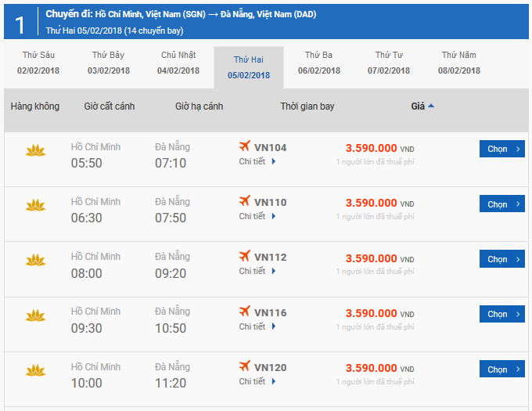Click the 3.590.000 VND price for VN120
Viewport: 532px width, 411px height.
380,368
